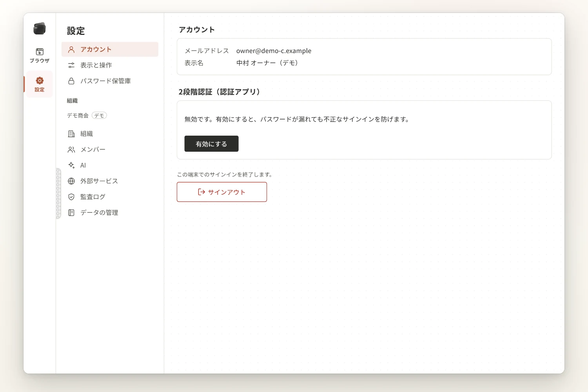
Task: Click the 2段階認証（認証アプリ） heading
Action: (220, 92)
